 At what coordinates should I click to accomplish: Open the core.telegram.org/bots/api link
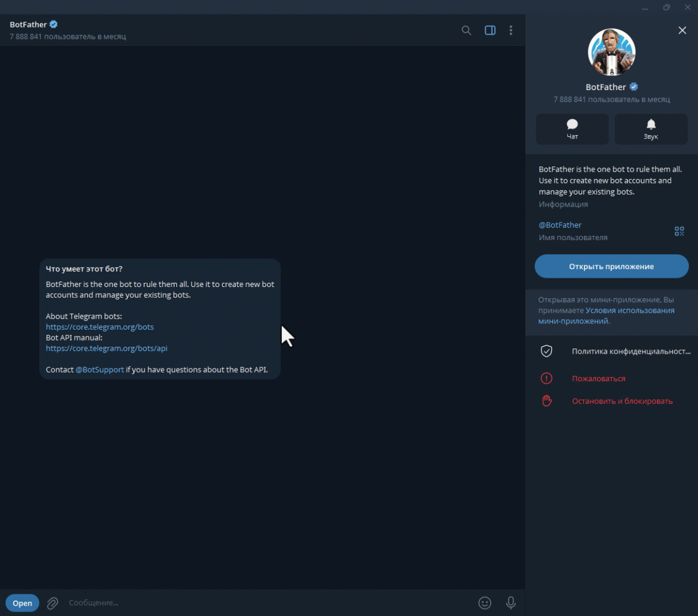click(x=107, y=348)
